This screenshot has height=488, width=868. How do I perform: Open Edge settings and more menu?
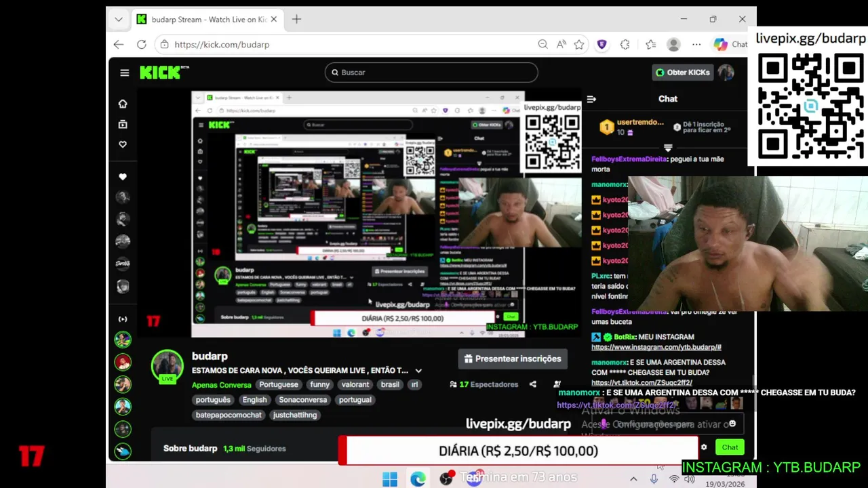coord(696,45)
